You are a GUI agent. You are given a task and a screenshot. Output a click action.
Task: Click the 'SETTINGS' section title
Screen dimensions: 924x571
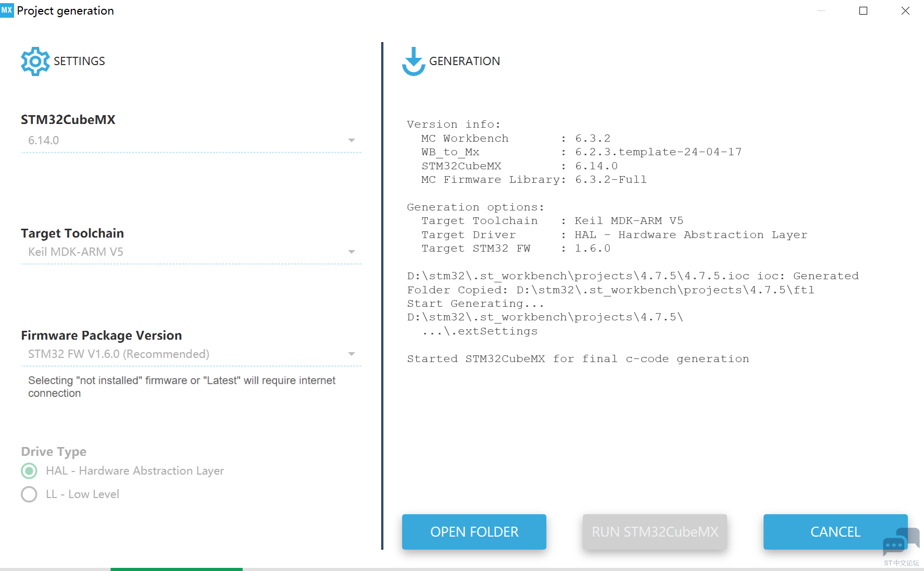[79, 61]
